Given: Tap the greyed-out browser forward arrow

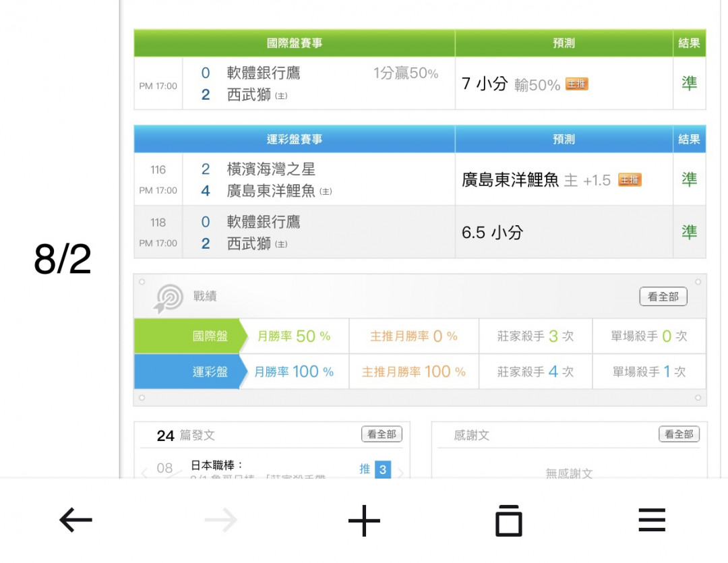Looking at the screenshot, I should pos(221,520).
